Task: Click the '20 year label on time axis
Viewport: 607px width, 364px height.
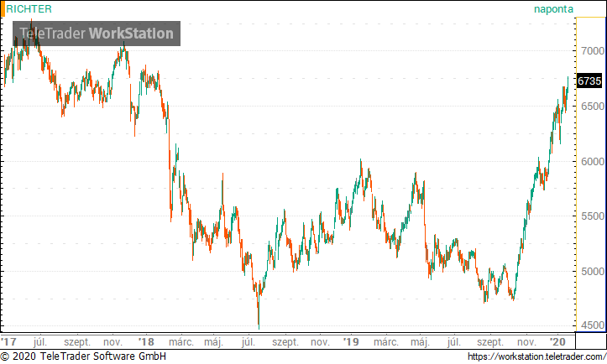Action: pos(557,342)
